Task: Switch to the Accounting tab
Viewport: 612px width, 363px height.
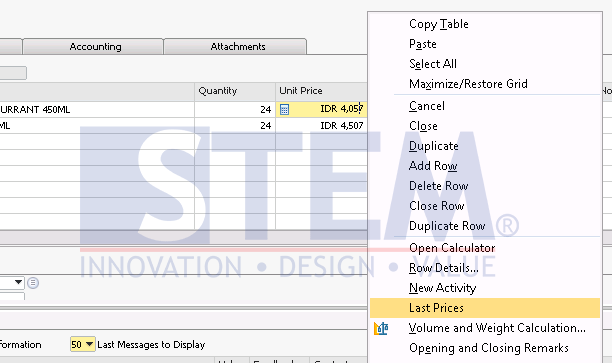Action: (x=93, y=46)
